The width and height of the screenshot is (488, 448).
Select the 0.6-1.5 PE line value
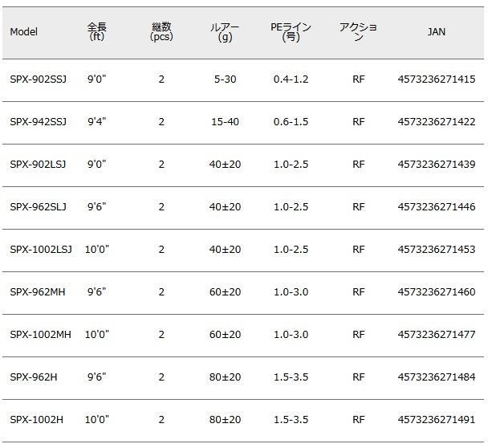pos(291,122)
